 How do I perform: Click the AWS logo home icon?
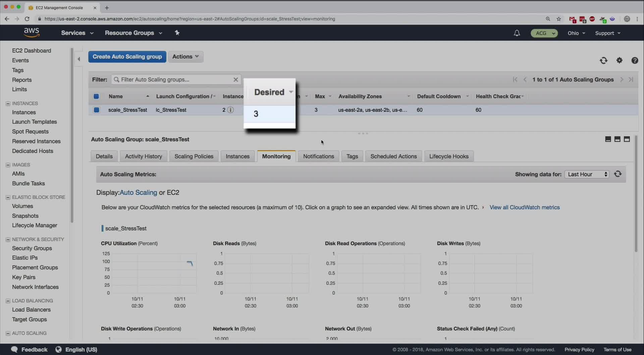(32, 33)
